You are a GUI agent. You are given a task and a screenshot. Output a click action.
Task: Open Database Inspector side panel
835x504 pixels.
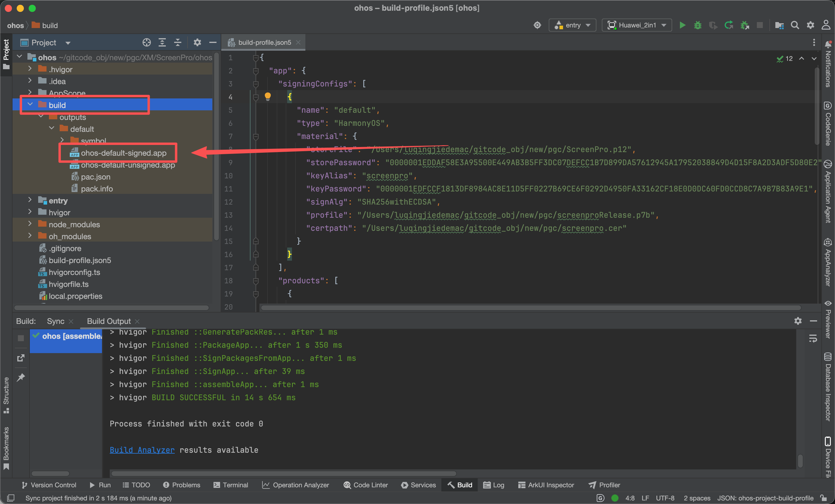coord(828,386)
